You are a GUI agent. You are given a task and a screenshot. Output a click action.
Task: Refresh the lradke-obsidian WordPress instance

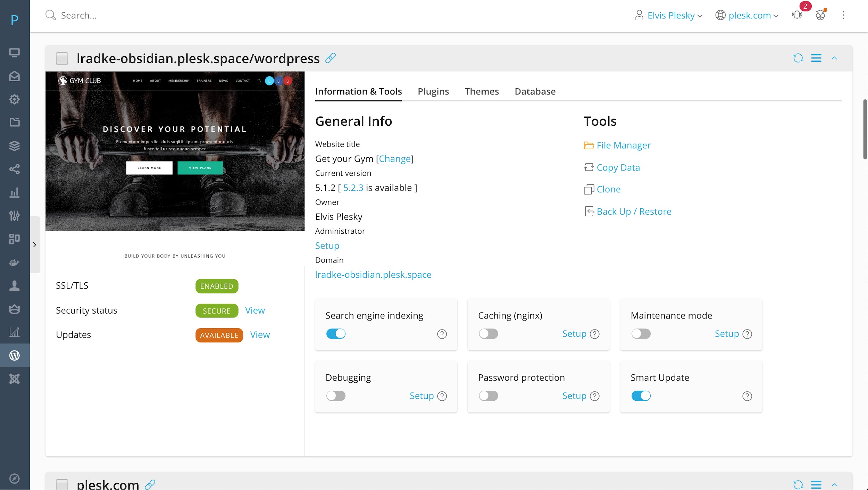click(798, 58)
